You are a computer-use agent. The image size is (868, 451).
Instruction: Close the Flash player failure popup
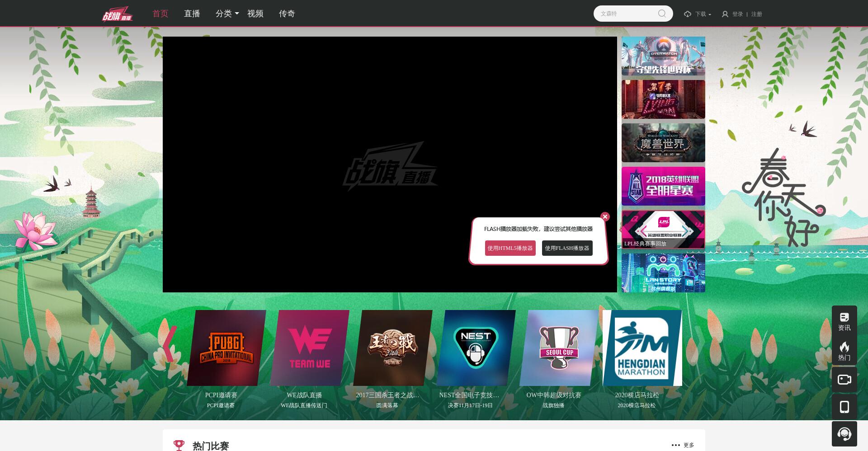tap(605, 217)
